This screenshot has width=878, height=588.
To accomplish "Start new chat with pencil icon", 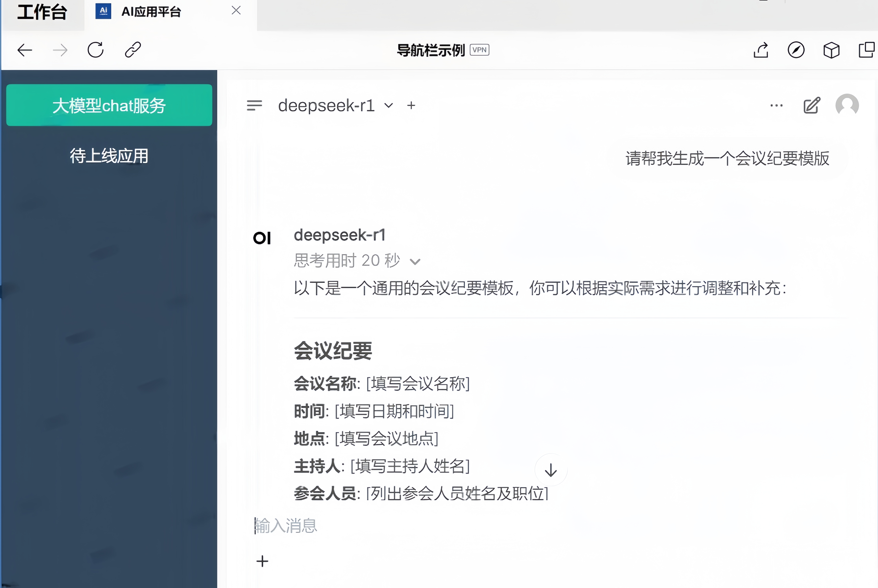I will 812,105.
